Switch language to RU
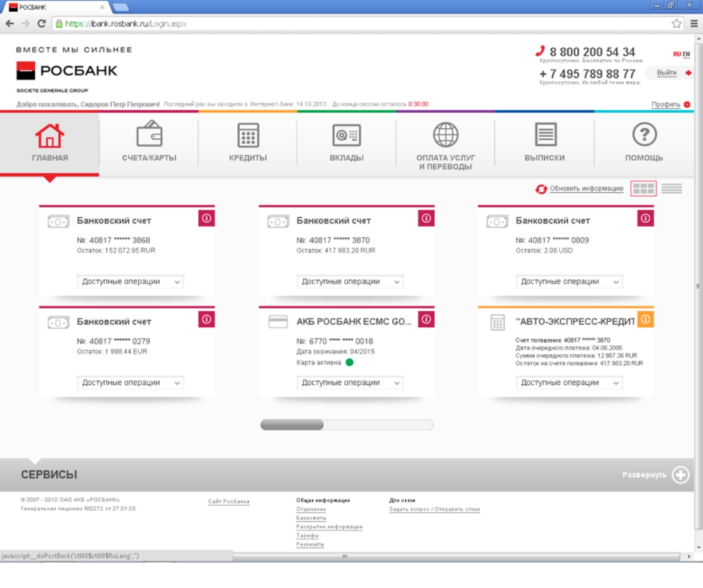Viewport: 703px width, 588px height. click(x=677, y=54)
